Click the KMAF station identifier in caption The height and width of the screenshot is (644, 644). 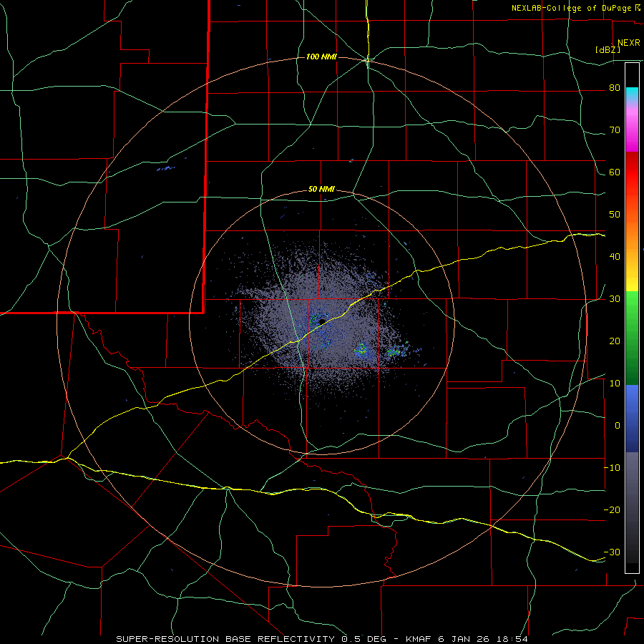419,639
